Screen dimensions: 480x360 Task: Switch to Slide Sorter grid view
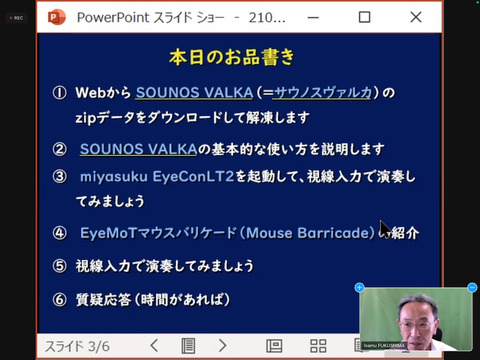click(x=318, y=346)
